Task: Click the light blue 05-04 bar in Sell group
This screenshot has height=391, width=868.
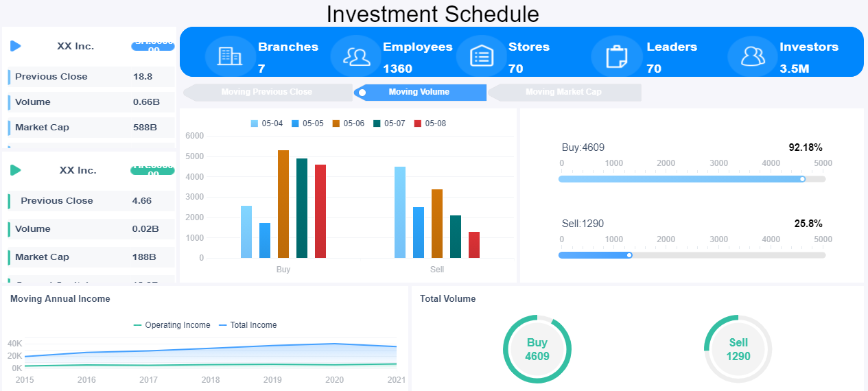Action: tap(400, 212)
